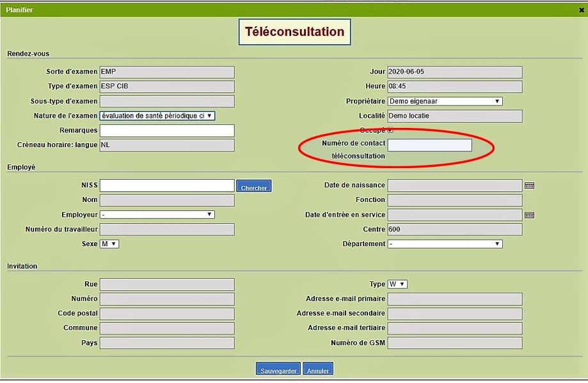Close the Planifier dialog with the X

[x=582, y=10]
